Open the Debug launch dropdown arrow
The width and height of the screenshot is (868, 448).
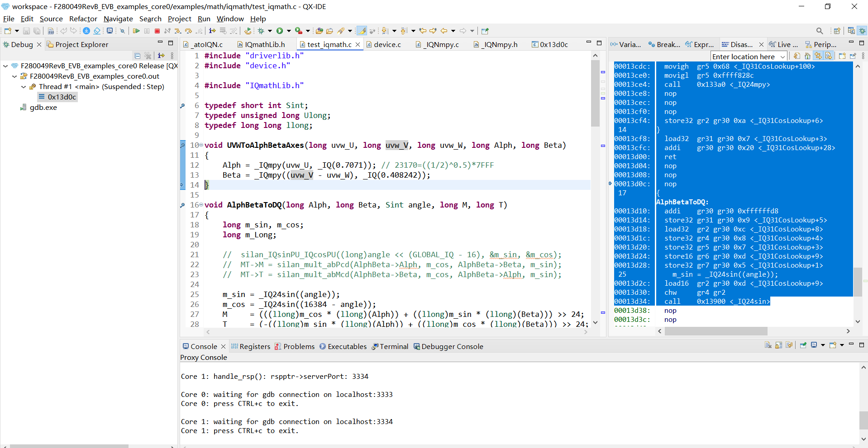pos(270,31)
